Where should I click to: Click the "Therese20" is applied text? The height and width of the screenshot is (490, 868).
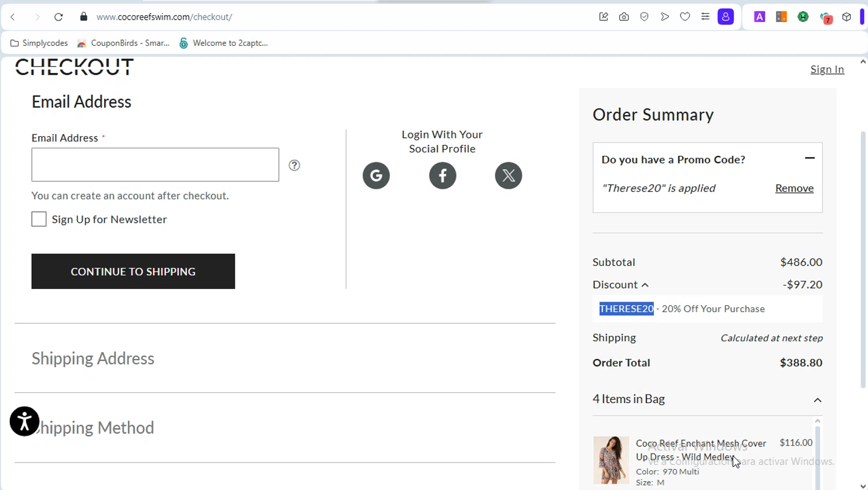tap(659, 188)
